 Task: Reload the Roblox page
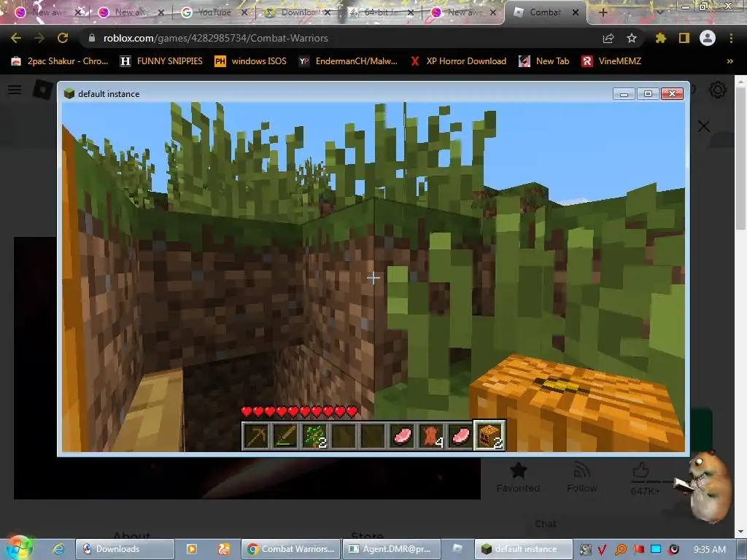[63, 38]
